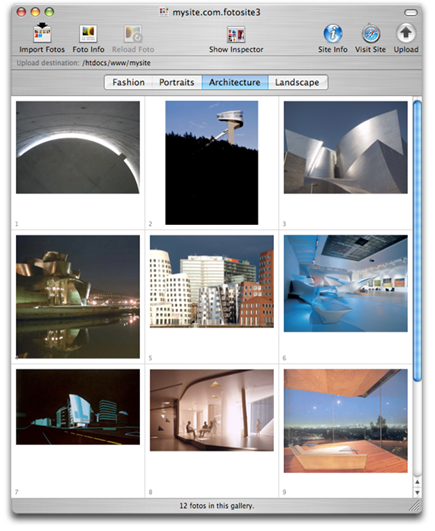Click the window title mysite.com.fotosite3
Image resolution: width=435 pixels, height=531 pixels.
point(216,13)
